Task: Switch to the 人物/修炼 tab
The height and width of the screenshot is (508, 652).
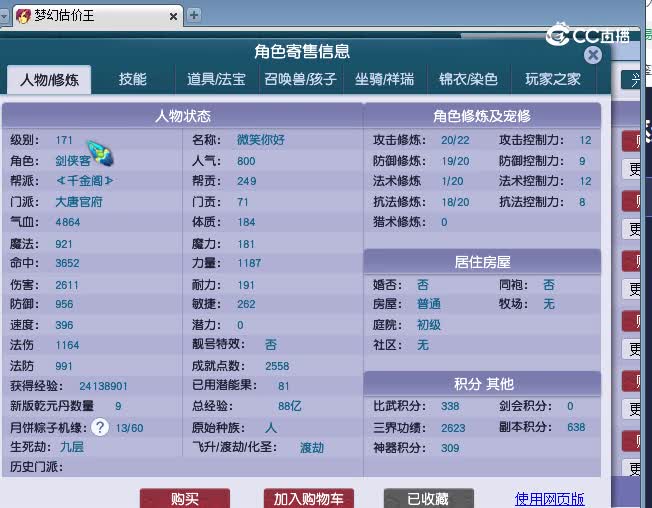Action: (x=49, y=79)
